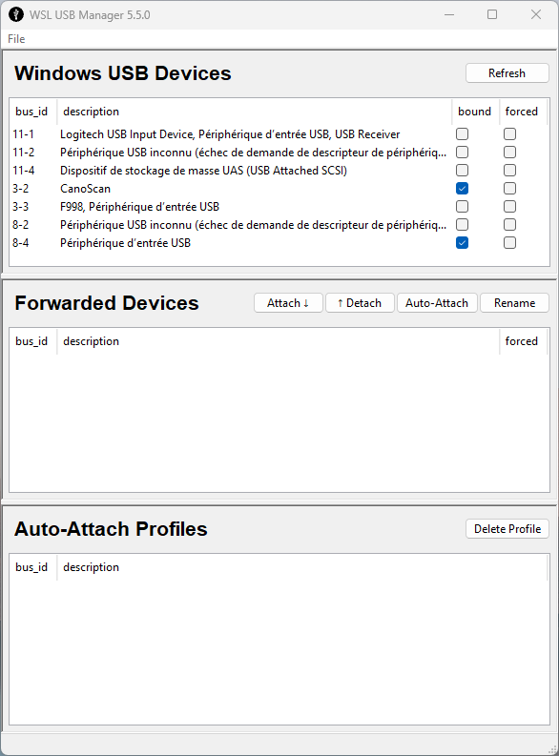Viewport: 559px width, 756px height.
Task: Check bound box for F998 input device
Action: 462,207
